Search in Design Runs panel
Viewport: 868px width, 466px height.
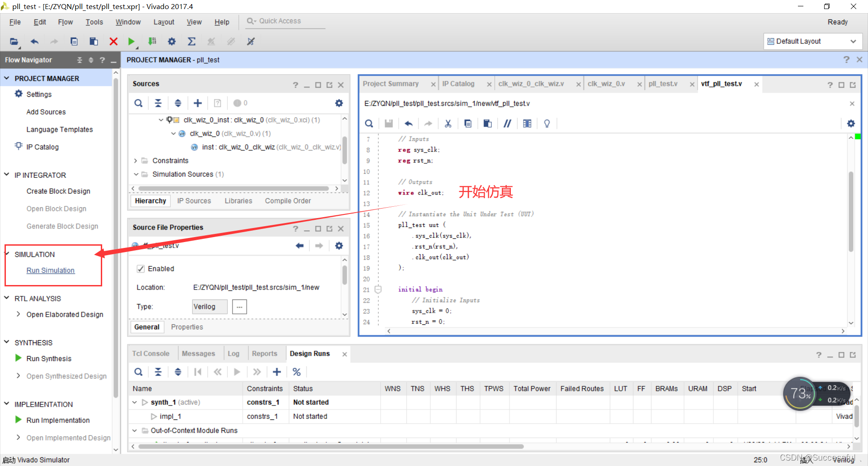[138, 372]
